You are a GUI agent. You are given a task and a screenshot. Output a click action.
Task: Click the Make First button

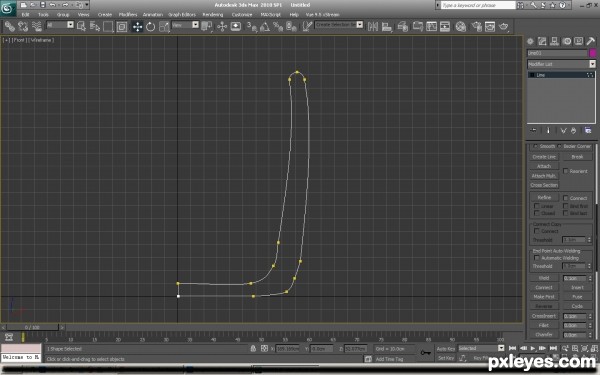point(544,297)
